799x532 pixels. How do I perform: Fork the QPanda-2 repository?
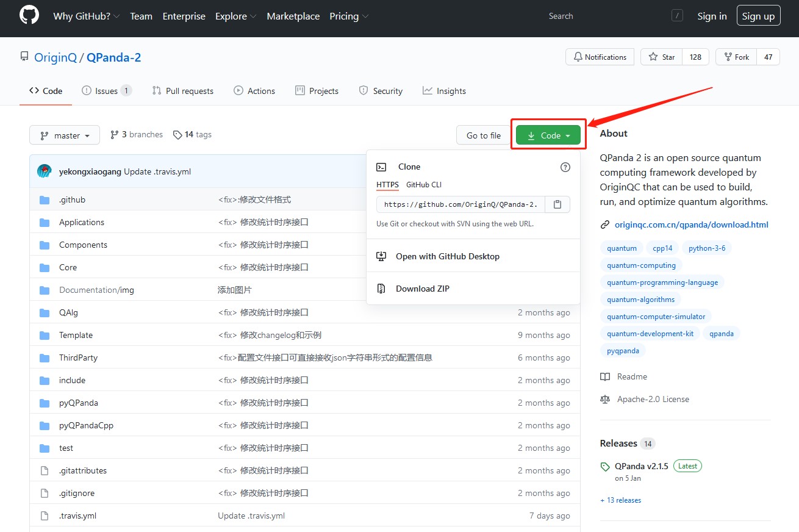click(x=736, y=57)
